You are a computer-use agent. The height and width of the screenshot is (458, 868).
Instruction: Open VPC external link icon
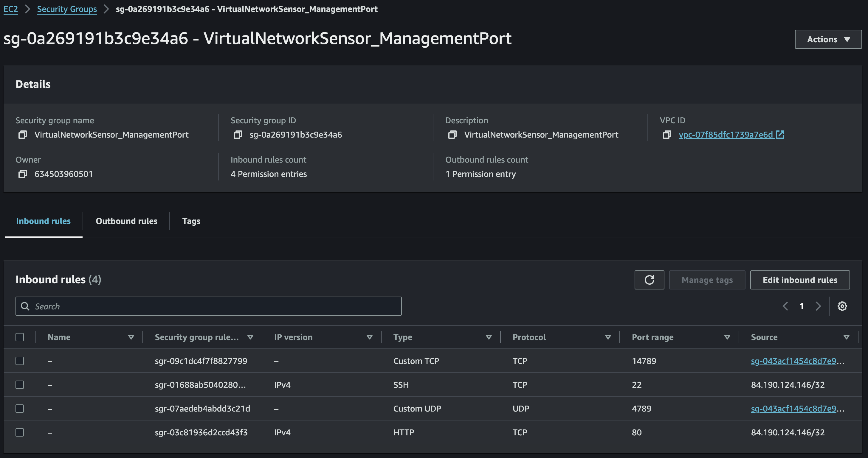click(780, 135)
